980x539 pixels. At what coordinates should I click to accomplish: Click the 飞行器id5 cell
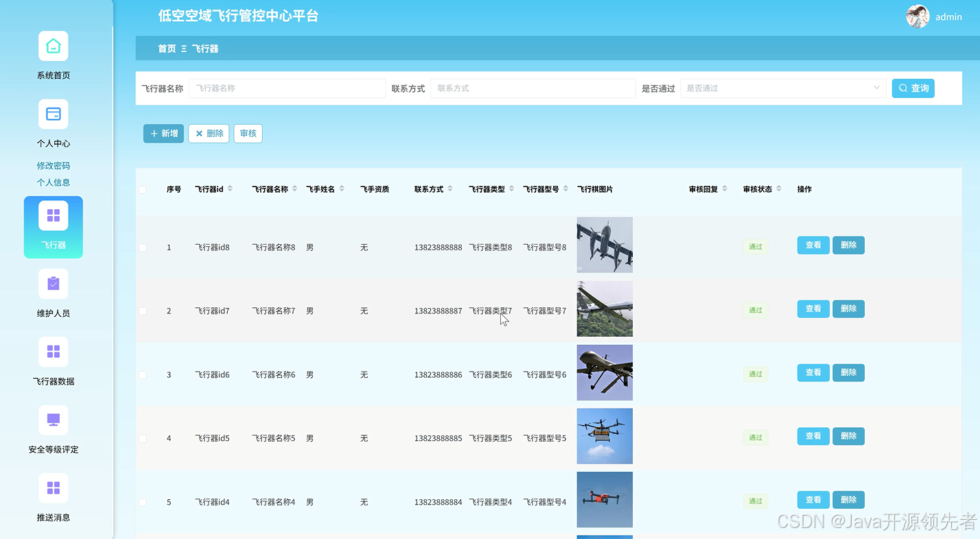(212, 438)
